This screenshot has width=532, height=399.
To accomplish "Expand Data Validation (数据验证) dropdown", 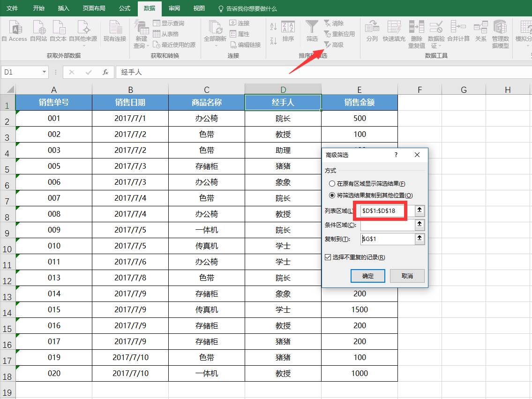I will (x=440, y=46).
